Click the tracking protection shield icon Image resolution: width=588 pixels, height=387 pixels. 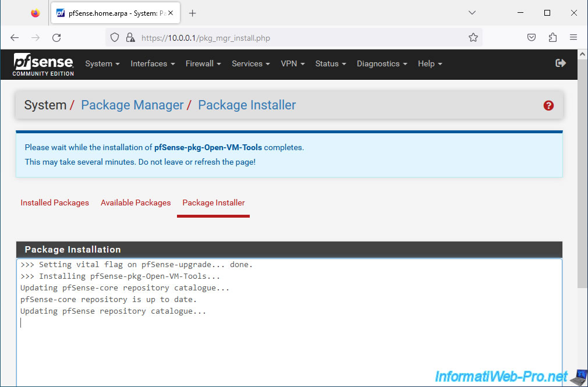pyautogui.click(x=114, y=37)
